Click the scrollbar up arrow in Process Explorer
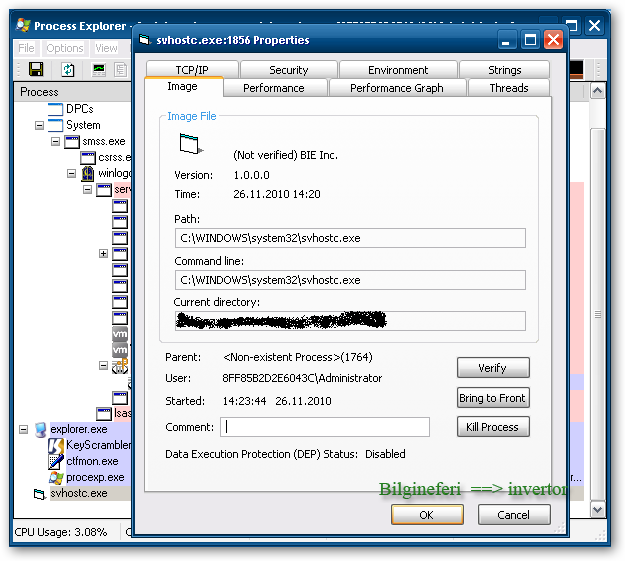 (x=597, y=91)
